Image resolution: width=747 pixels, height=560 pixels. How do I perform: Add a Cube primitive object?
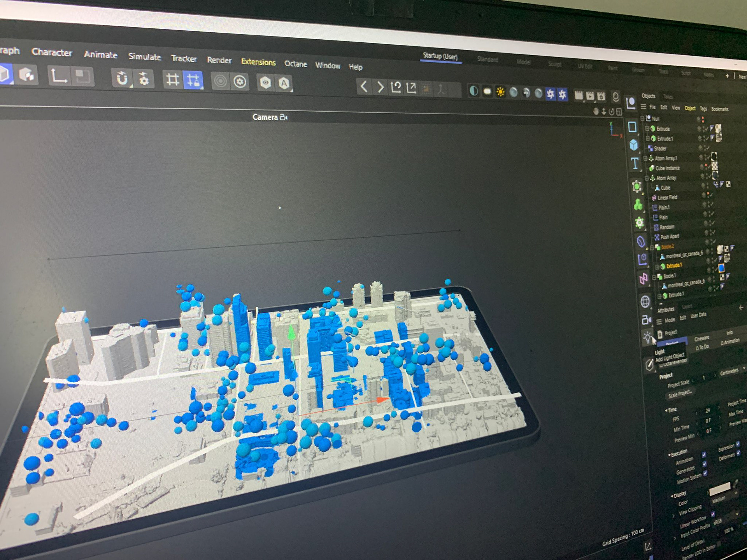pos(634,145)
